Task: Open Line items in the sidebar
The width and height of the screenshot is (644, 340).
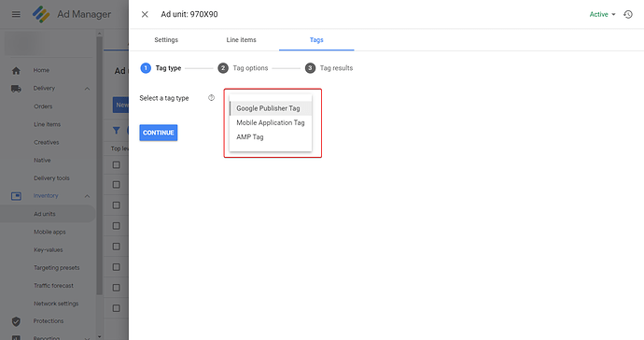Action: point(47,124)
